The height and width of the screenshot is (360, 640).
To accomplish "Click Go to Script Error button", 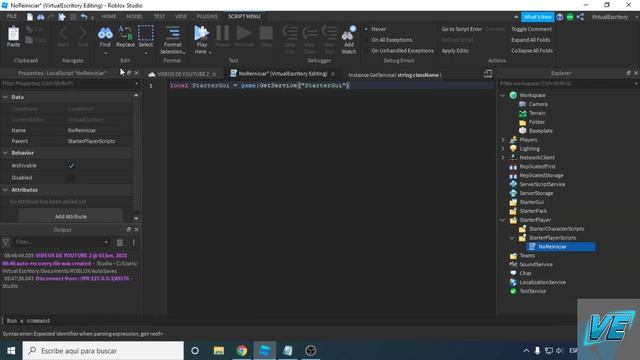I will (x=462, y=29).
